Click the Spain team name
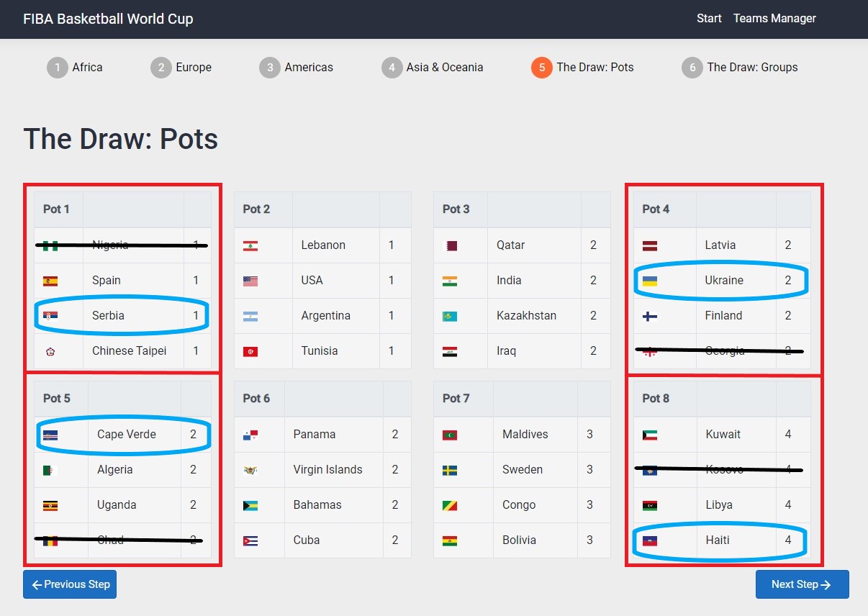 (x=107, y=281)
